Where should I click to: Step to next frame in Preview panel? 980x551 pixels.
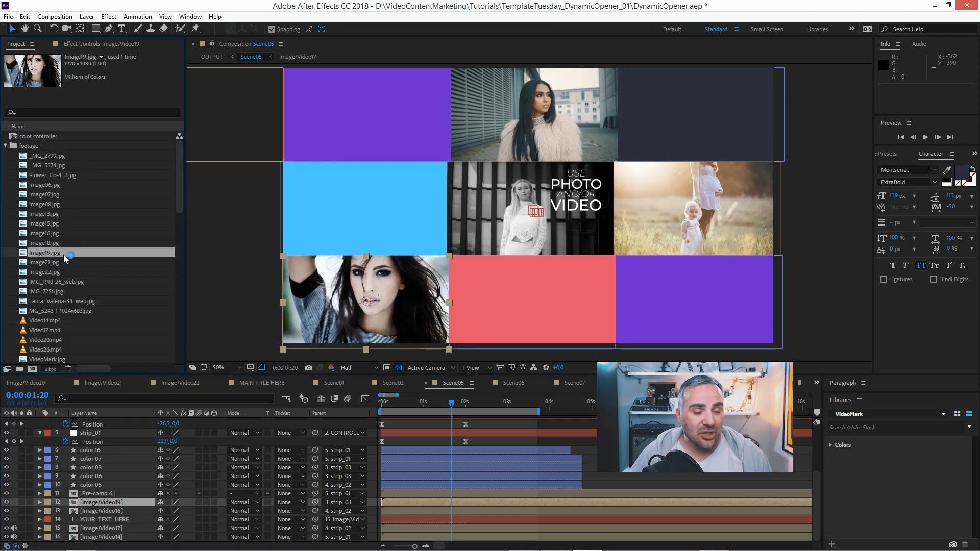tap(938, 137)
